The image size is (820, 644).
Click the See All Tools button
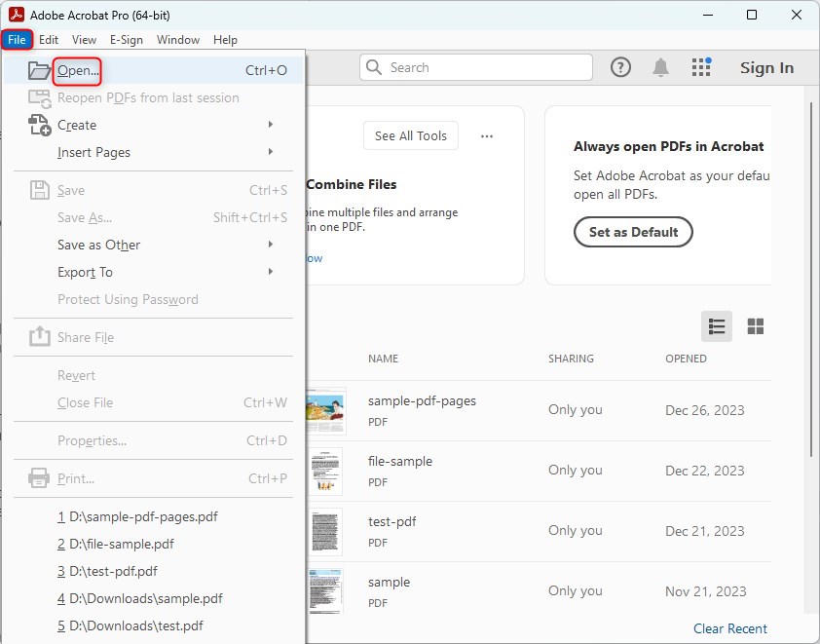[410, 136]
